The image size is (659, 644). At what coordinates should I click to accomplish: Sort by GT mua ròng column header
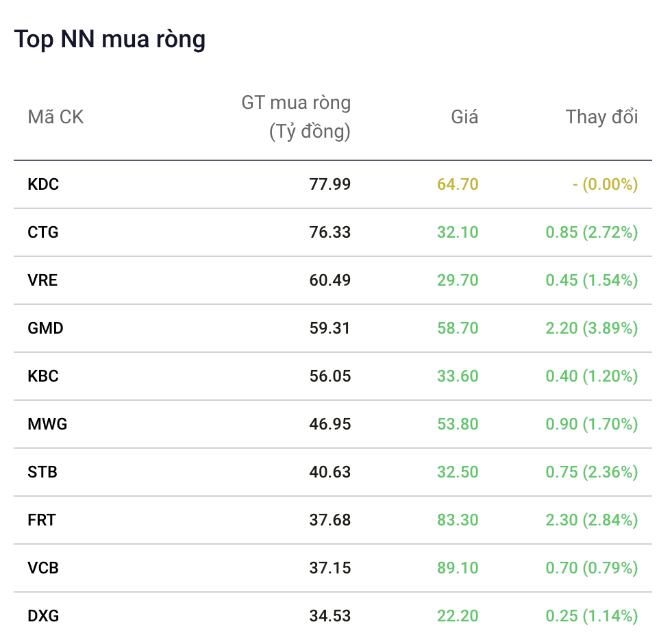tap(297, 117)
